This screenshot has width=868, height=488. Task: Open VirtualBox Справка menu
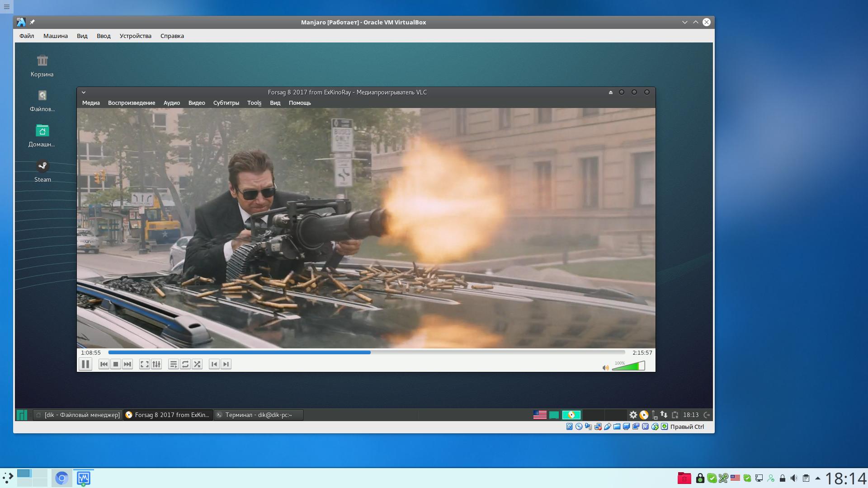[172, 36]
